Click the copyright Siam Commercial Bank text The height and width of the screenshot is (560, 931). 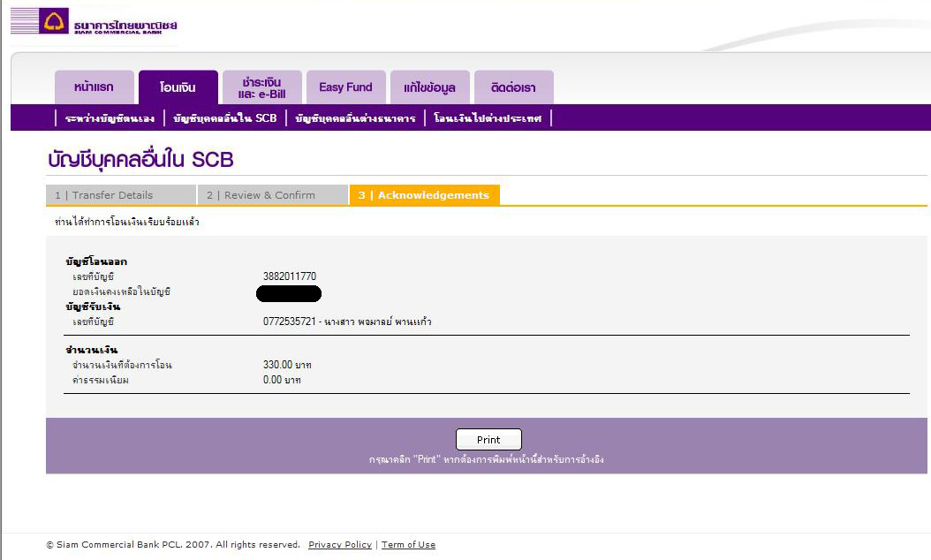pos(173,545)
